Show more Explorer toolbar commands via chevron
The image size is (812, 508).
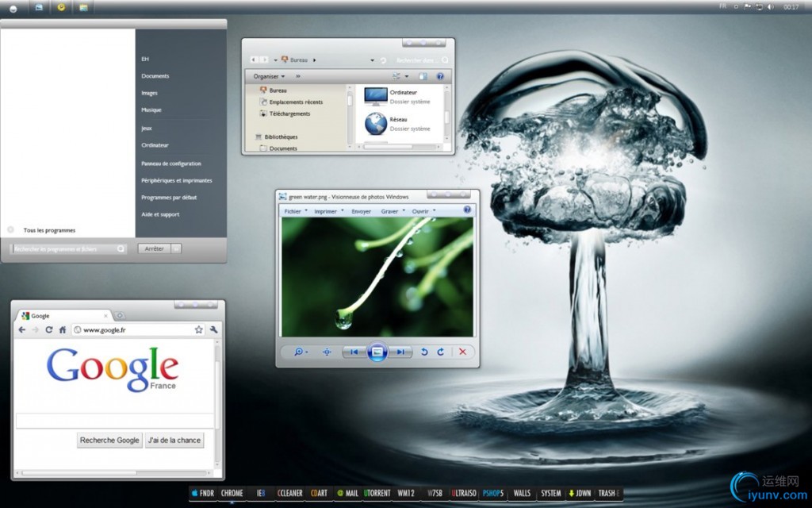(298, 76)
